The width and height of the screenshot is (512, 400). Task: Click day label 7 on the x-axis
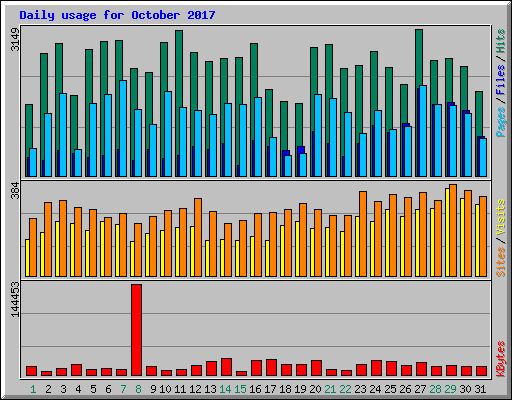[x=123, y=389]
